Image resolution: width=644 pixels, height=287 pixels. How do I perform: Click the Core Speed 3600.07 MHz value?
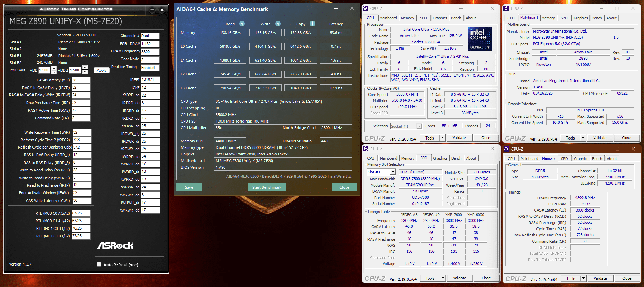(x=407, y=94)
